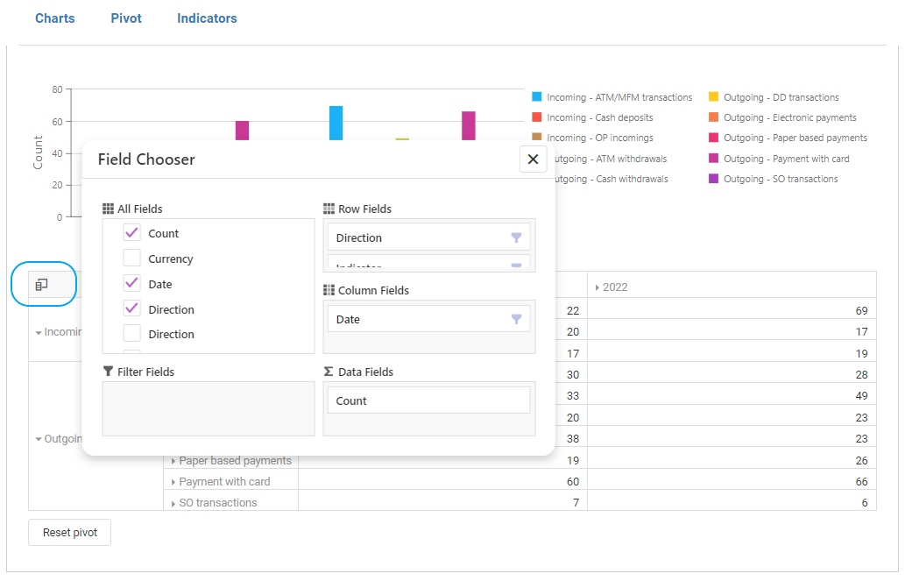Click the Incoming - Cash deposits legend marker
905x588 pixels.
(537, 117)
